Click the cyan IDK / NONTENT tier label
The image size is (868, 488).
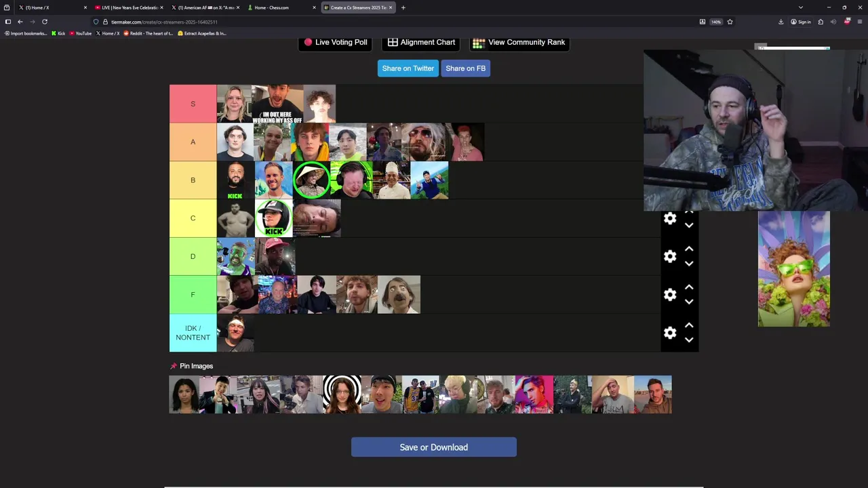click(x=193, y=333)
